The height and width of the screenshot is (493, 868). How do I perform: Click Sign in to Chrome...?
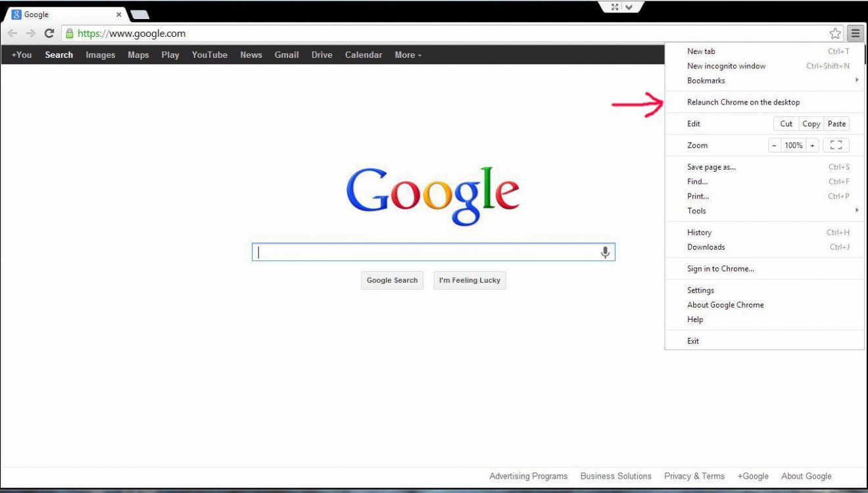[x=765, y=269]
